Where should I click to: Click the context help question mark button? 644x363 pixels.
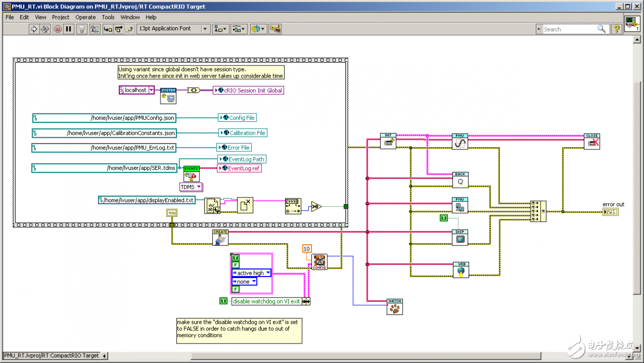click(616, 29)
